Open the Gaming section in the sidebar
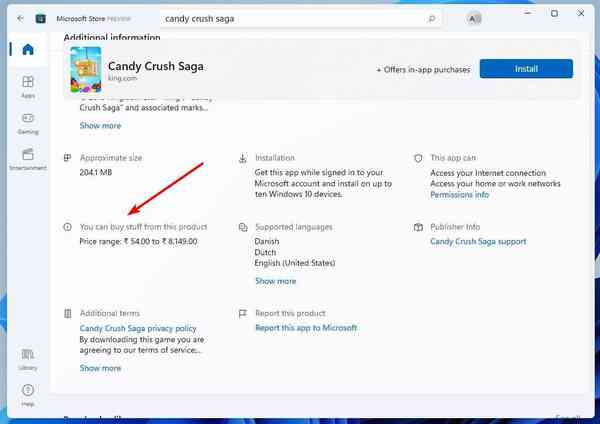Image resolution: width=600 pixels, height=424 pixels. pyautogui.click(x=28, y=124)
